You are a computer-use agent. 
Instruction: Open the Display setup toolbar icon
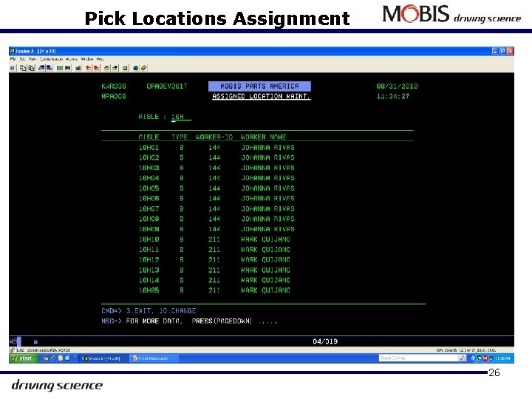pos(60,68)
